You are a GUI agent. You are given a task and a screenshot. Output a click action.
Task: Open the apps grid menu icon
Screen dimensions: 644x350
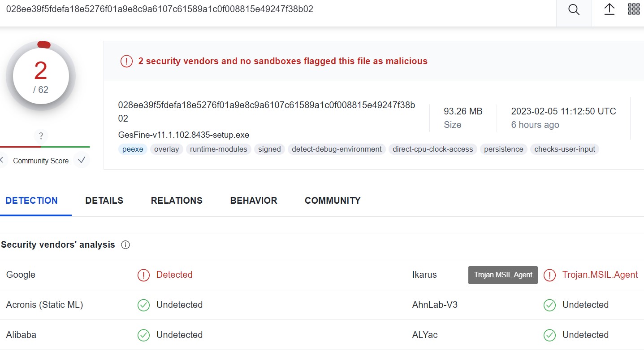click(634, 9)
